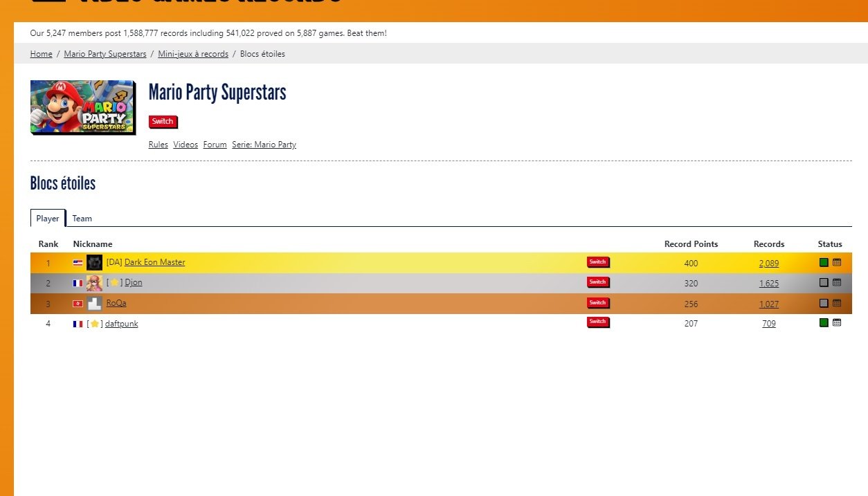Click the flag icon in Dark Eon Master's row
Image resolution: width=868 pixels, height=496 pixels.
click(78, 263)
